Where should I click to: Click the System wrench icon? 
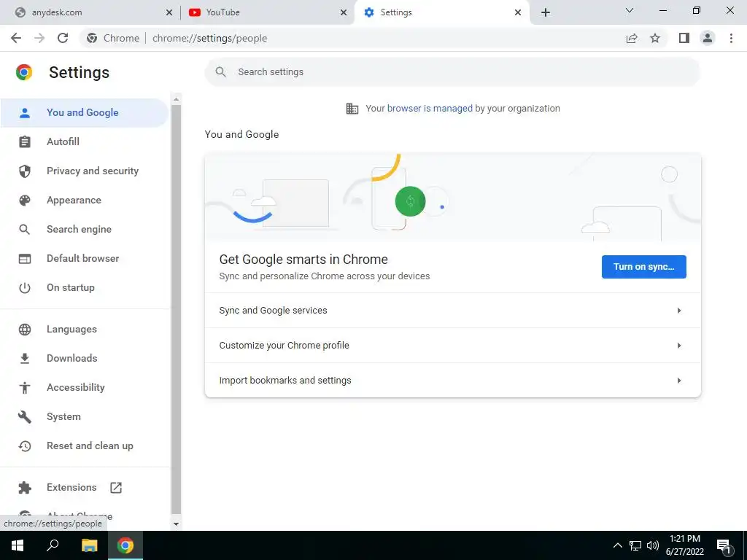pyautogui.click(x=24, y=417)
